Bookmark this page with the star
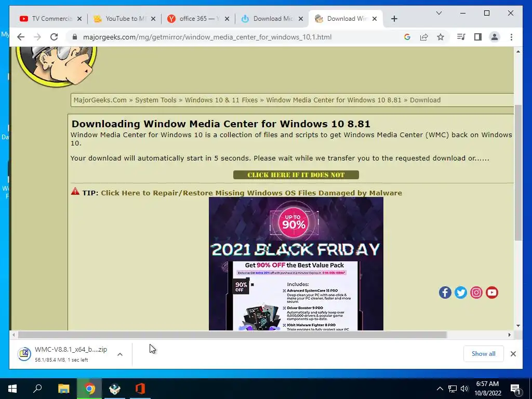Screen dimensions: 532x399 click(441, 37)
